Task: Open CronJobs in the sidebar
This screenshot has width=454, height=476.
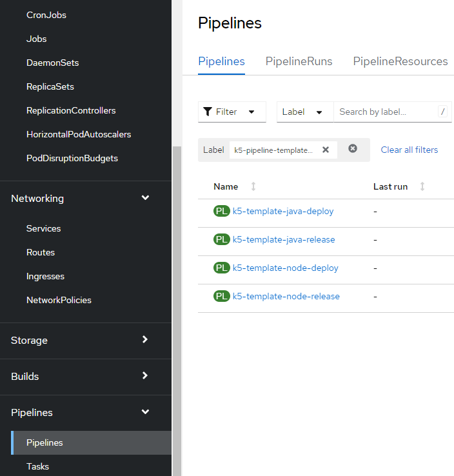Action: [46, 15]
